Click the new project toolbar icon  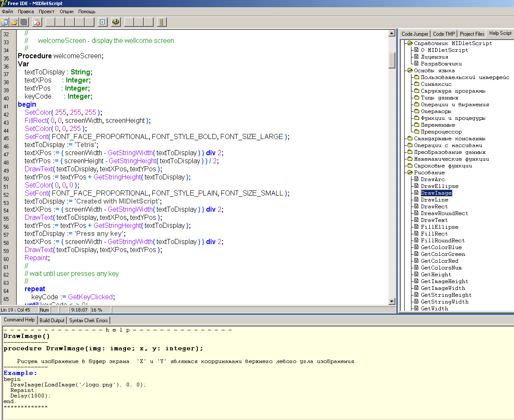point(5,22)
